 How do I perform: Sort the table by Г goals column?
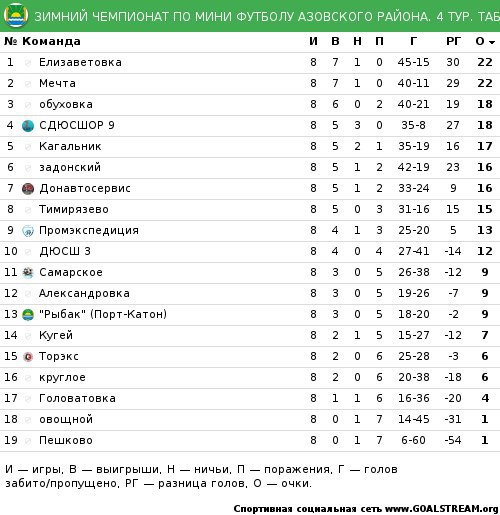[413, 41]
